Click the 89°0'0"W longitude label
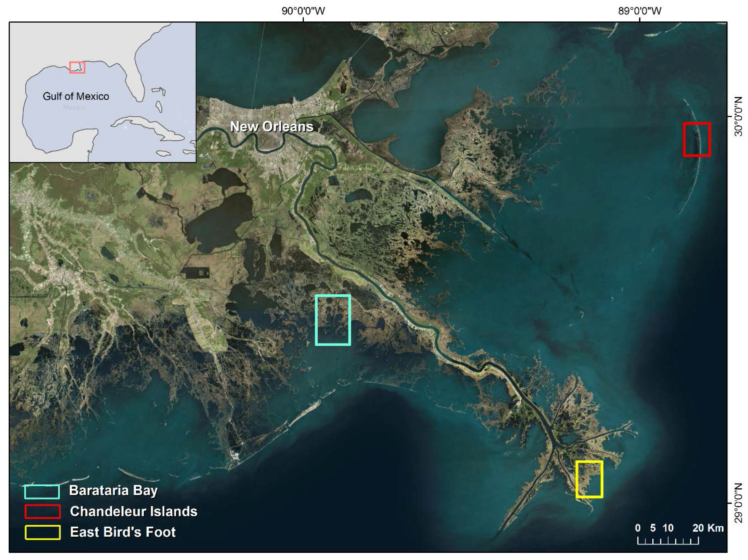748x560 pixels. 640,11
